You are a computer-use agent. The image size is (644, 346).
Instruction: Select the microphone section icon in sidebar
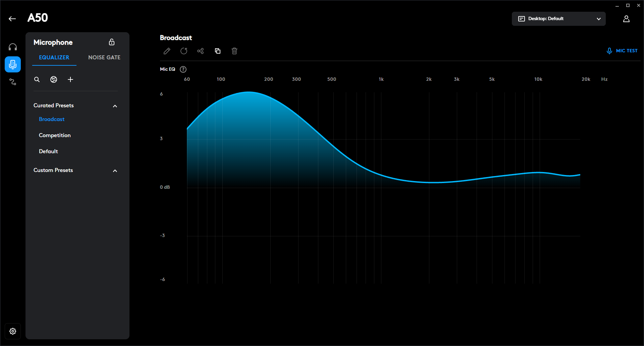[13, 64]
